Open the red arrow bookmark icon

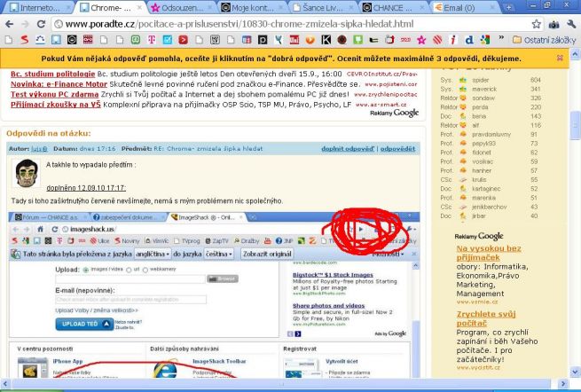[183, 40]
